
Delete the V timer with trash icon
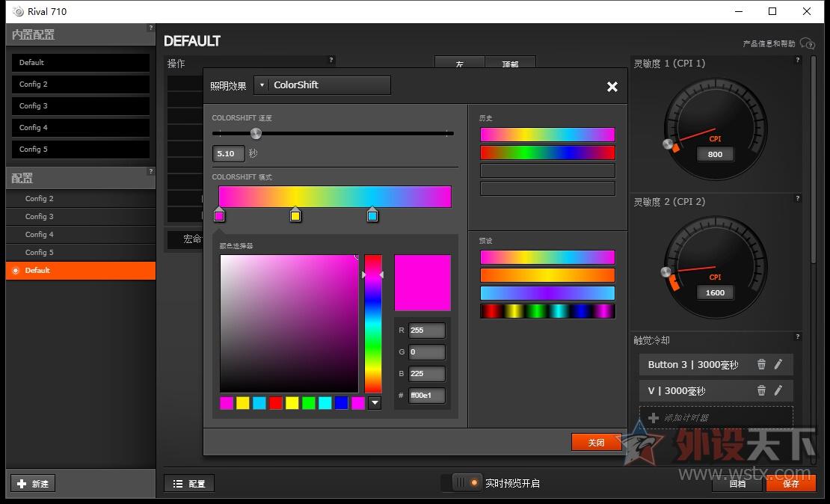pyautogui.click(x=761, y=390)
